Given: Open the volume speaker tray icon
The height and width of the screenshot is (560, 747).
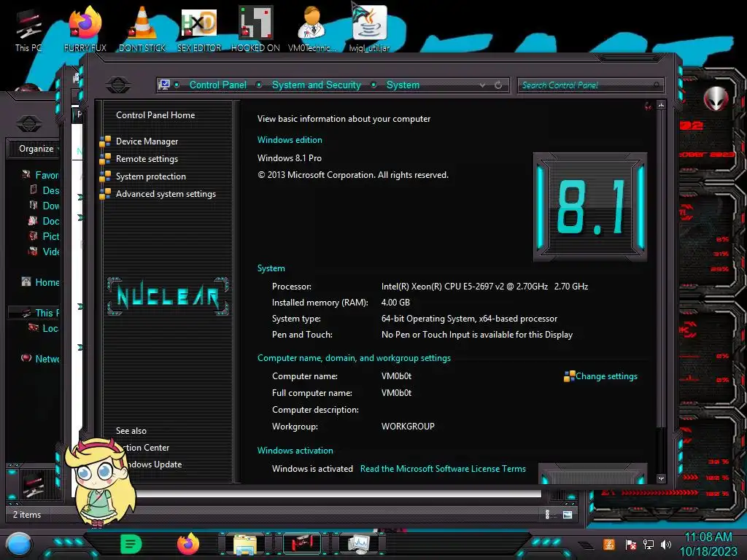Looking at the screenshot, I should 666,544.
